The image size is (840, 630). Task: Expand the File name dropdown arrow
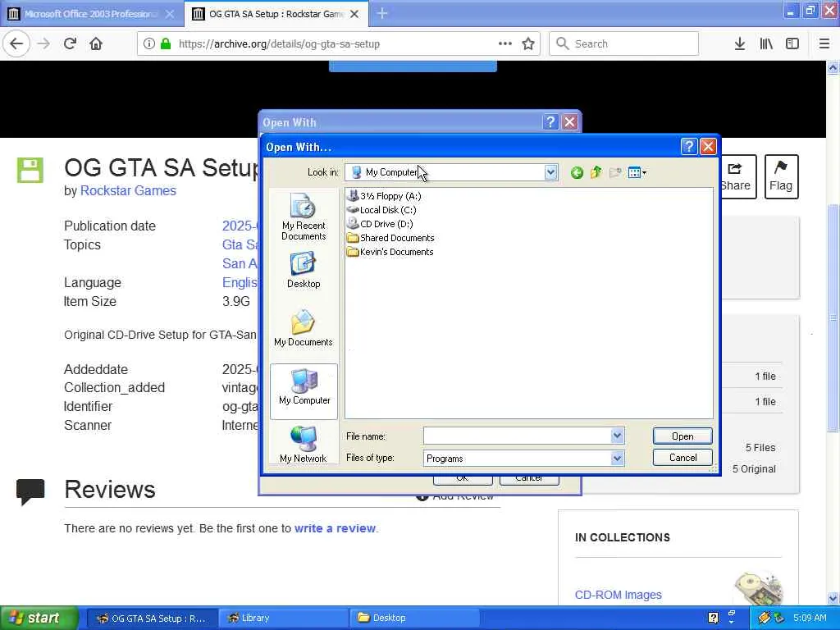coord(617,436)
